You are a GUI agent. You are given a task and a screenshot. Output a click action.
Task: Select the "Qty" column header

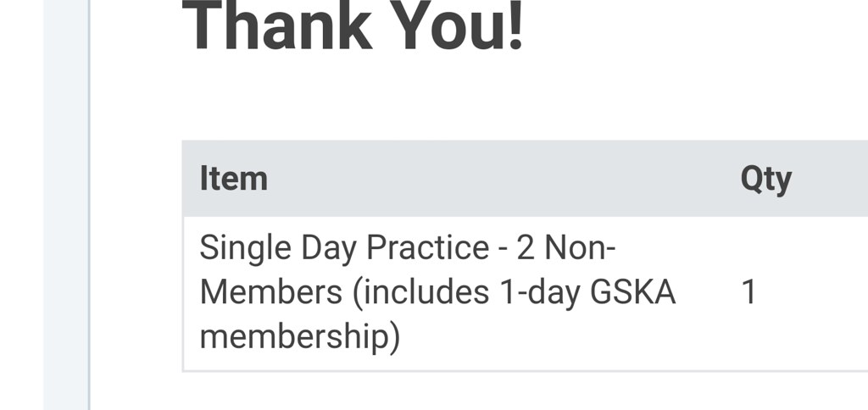(x=766, y=180)
